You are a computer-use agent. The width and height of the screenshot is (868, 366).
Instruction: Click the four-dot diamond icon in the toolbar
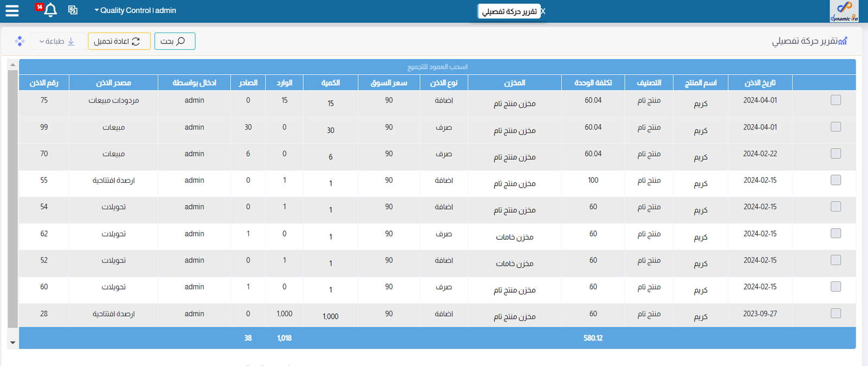point(20,41)
